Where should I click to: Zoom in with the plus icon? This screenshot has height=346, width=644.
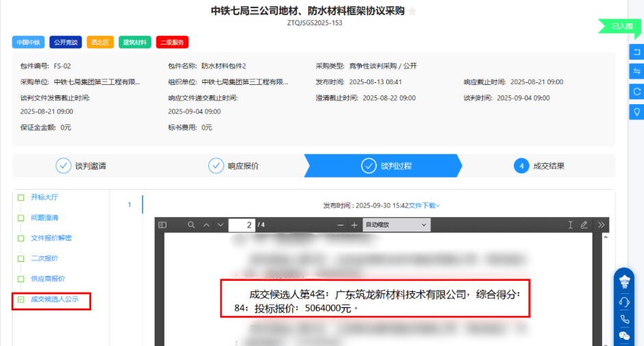354,225
